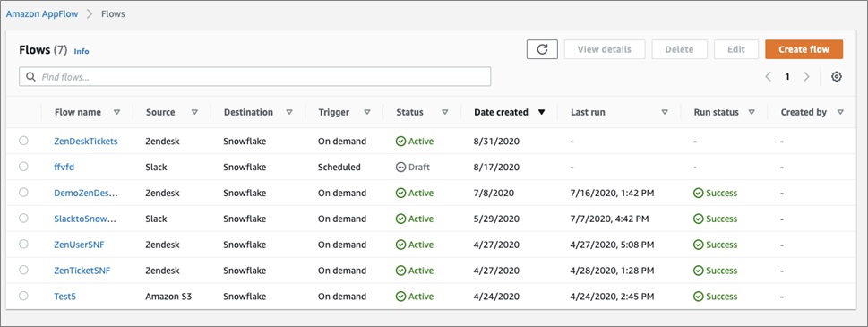The width and height of the screenshot is (868, 327).
Task: Open Amazon AppFlow breadcrumb link
Action: pyautogui.click(x=42, y=13)
